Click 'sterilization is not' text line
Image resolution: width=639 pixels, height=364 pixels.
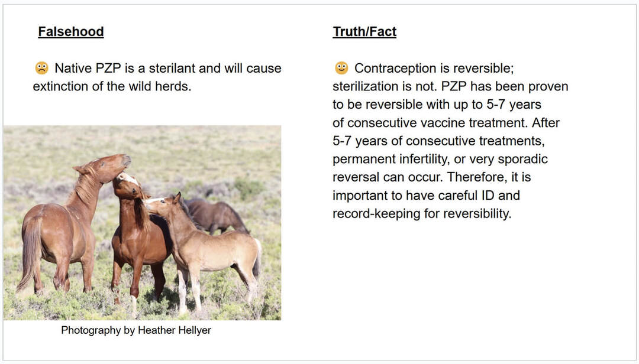450,86
